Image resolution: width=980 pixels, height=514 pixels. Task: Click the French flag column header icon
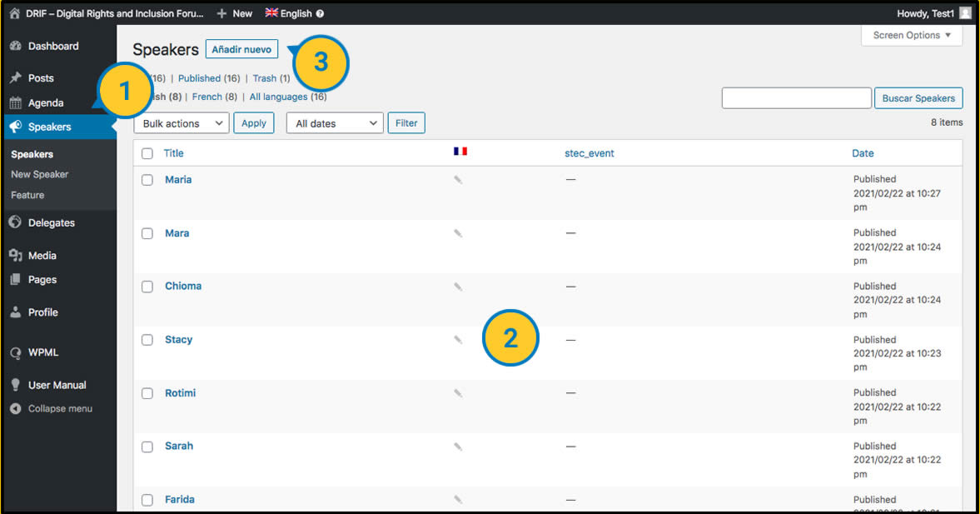460,152
